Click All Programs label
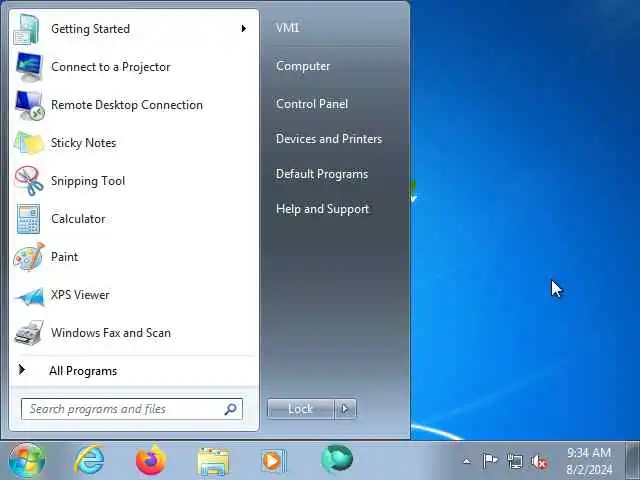The height and width of the screenshot is (480, 640). pyautogui.click(x=83, y=371)
